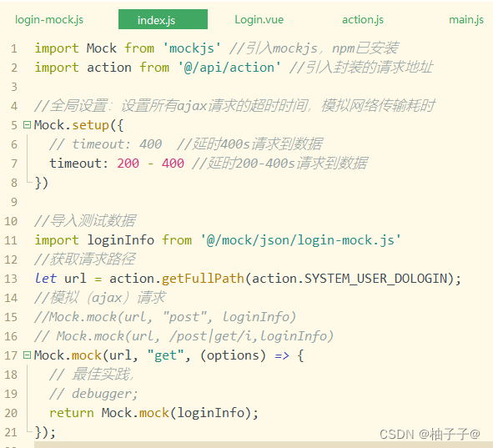Click the (options) parameter
Viewport: 493px width, 448px height.
pyautogui.click(x=233, y=355)
